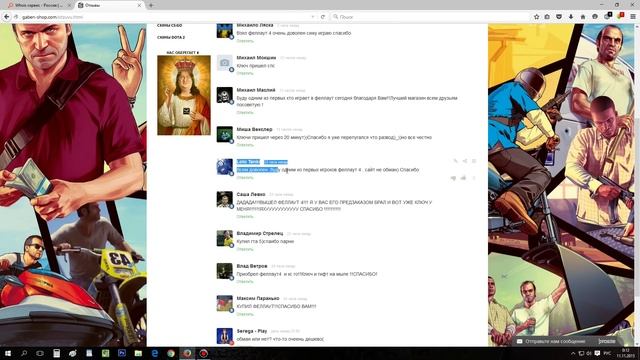Click Влад Ветров's avatar
This screenshot has height=360, width=640.
coord(224,271)
